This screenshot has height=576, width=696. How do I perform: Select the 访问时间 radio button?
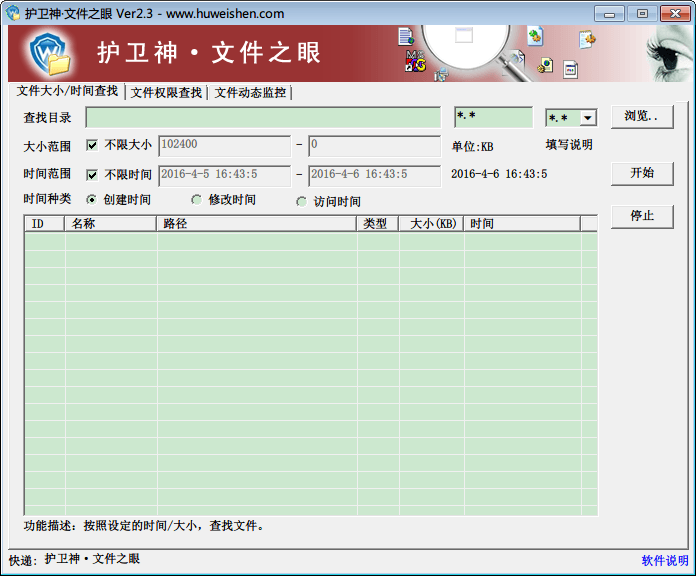[301, 202]
